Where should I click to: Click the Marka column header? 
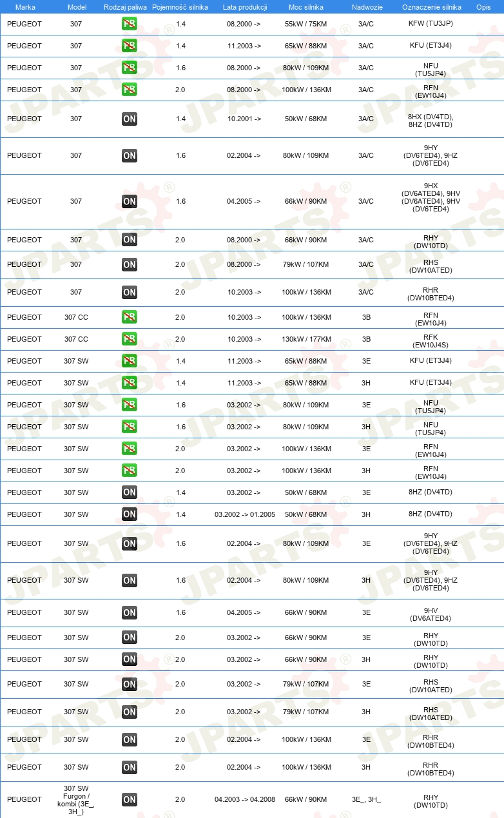25,6
